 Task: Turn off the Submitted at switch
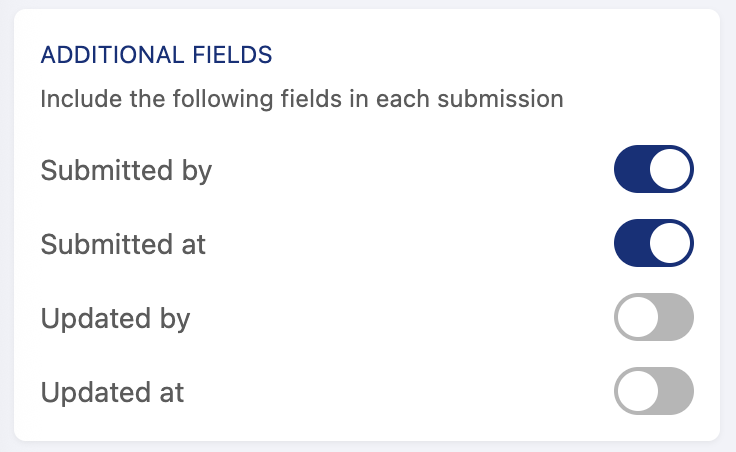pos(653,245)
